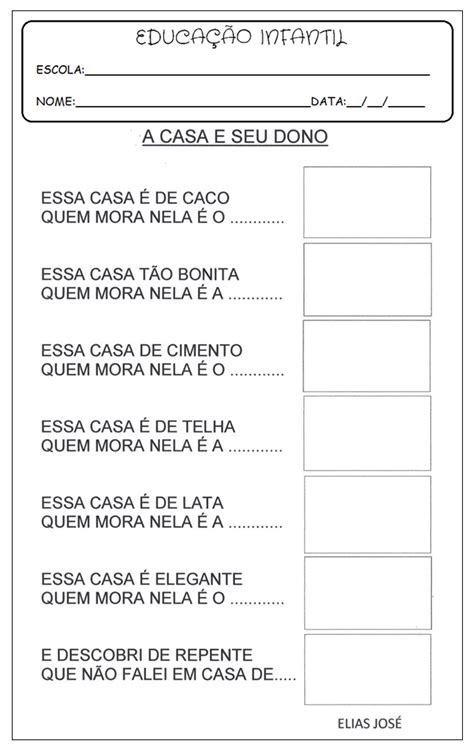This screenshot has height=755, width=474.
Task: Click drawing box beside ESSA CASA É DE TELHA
Action: [367, 433]
